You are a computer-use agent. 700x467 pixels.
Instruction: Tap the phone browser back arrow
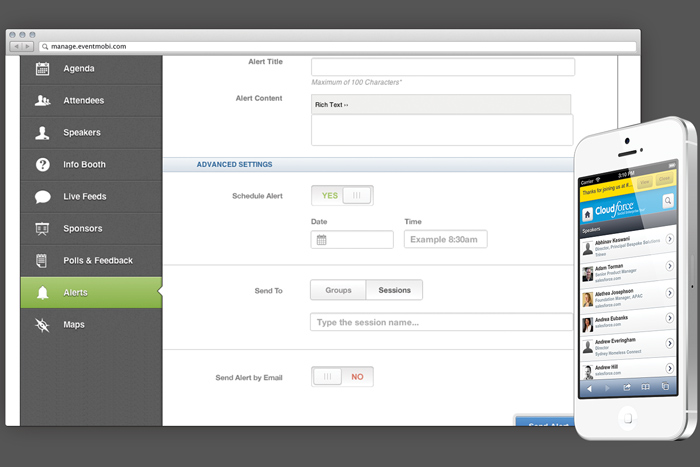click(x=589, y=388)
